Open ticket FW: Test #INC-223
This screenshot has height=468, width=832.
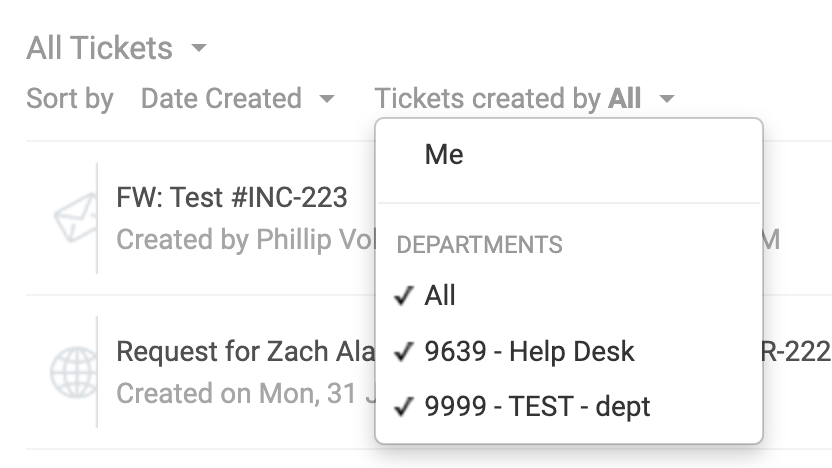coord(232,197)
